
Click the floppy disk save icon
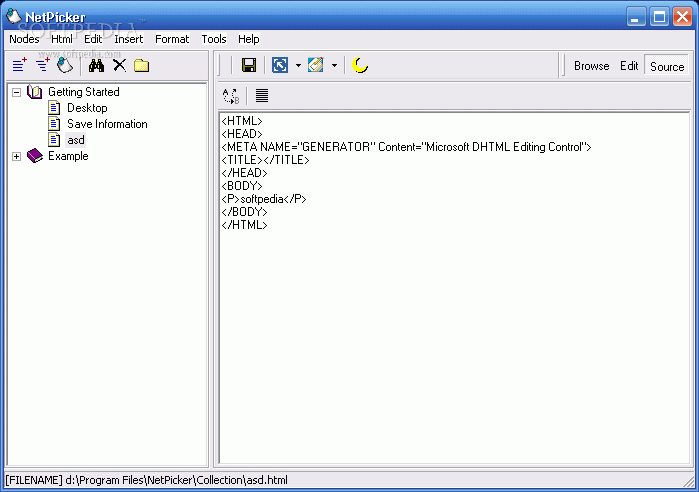tap(249, 65)
